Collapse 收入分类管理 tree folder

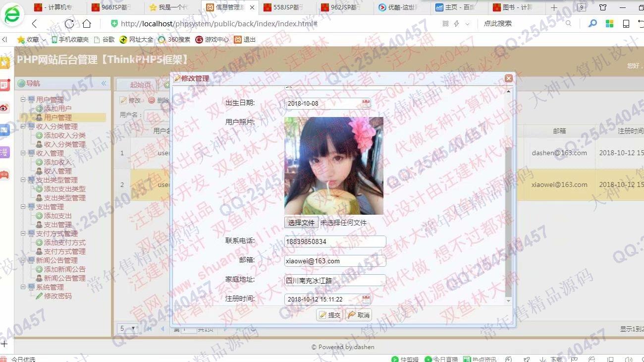[x=23, y=126]
